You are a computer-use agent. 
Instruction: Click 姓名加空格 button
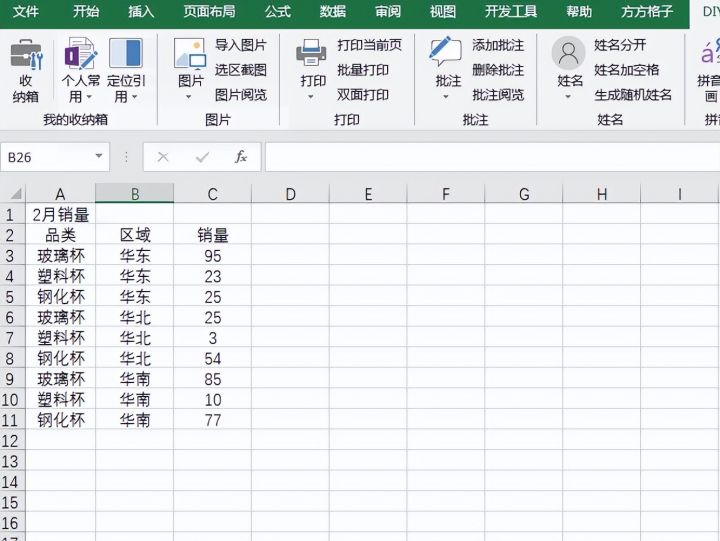click(627, 70)
